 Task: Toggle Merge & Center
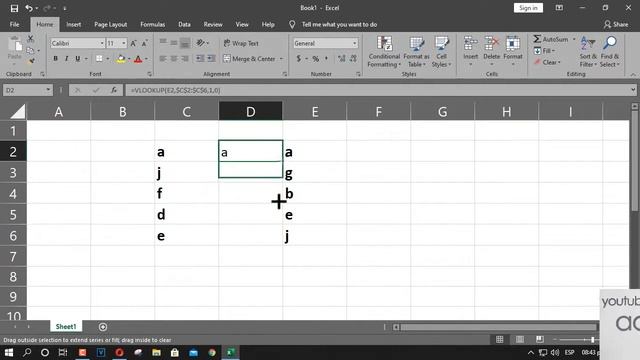click(x=250, y=59)
